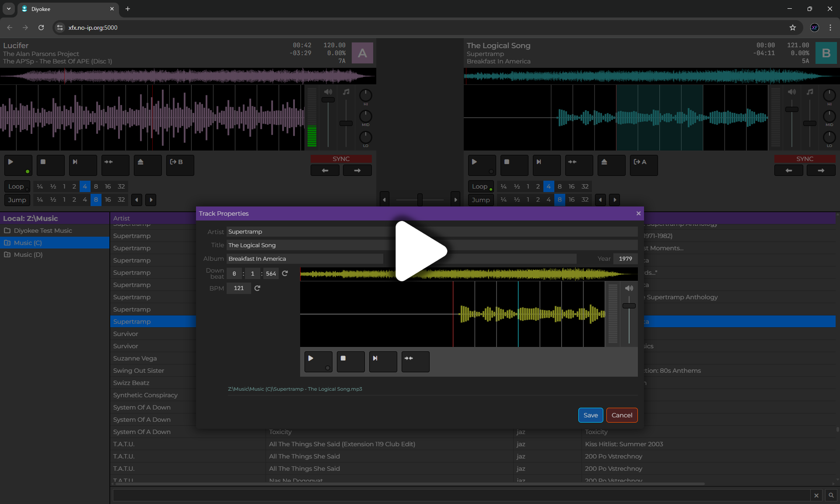Screen dimensions: 840x504
Task: Cancel the Track Properties dialog
Action: point(622,415)
